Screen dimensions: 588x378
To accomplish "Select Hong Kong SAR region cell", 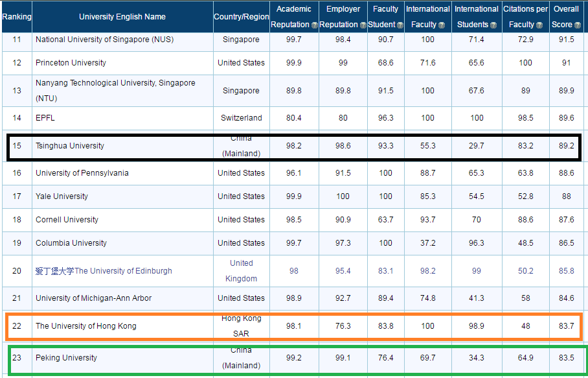I will point(242,326).
